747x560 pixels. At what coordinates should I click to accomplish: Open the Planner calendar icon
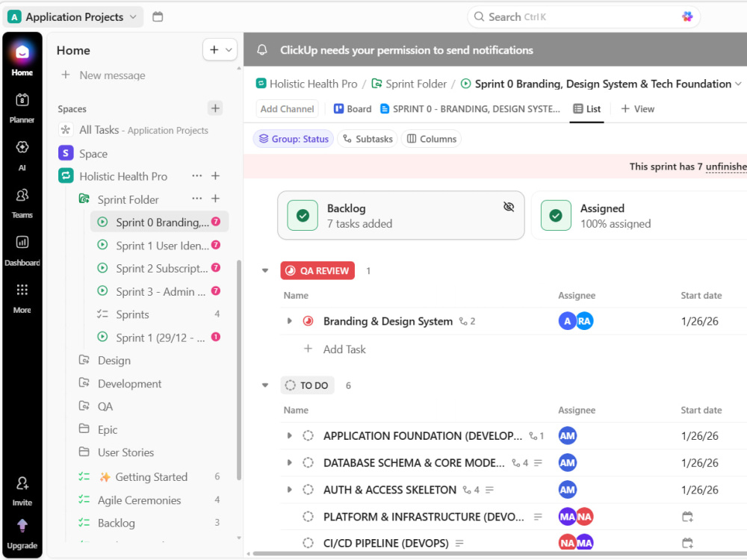pos(22,99)
